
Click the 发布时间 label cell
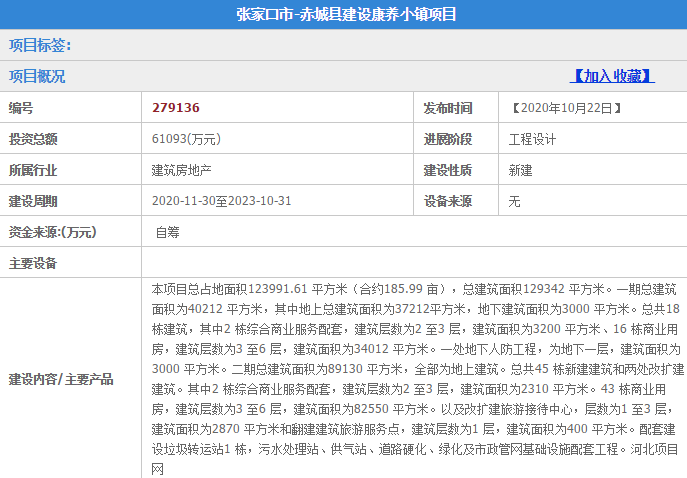click(447, 107)
